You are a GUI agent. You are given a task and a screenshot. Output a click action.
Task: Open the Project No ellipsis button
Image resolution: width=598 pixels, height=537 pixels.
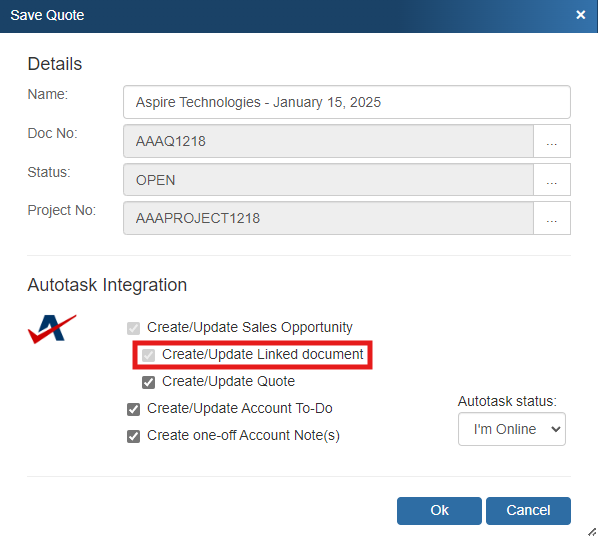[551, 218]
